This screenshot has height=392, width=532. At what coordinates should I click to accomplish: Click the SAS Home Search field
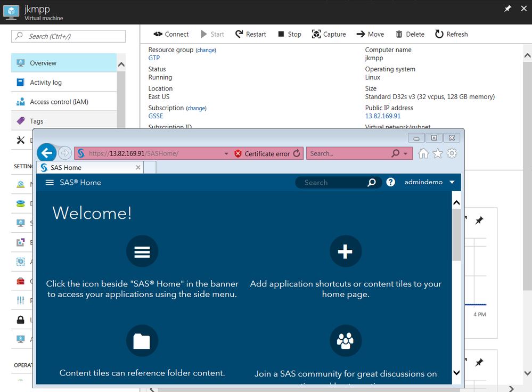pos(331,183)
